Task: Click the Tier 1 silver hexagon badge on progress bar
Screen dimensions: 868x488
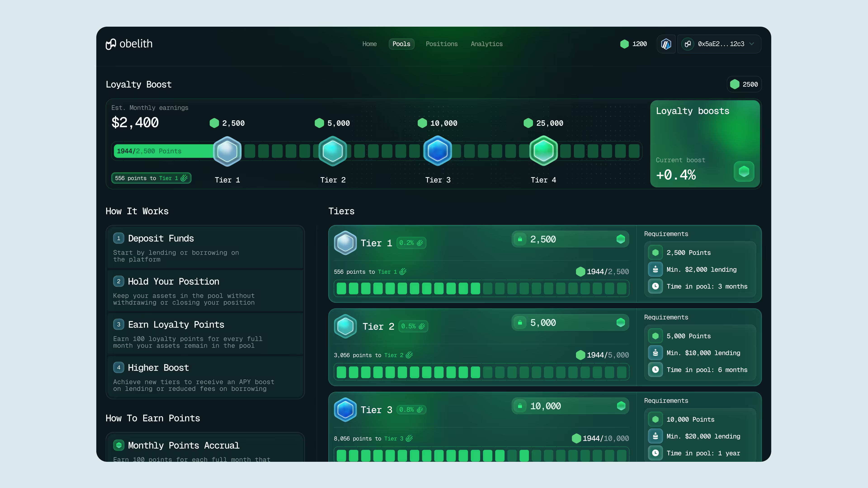Action: coord(227,151)
